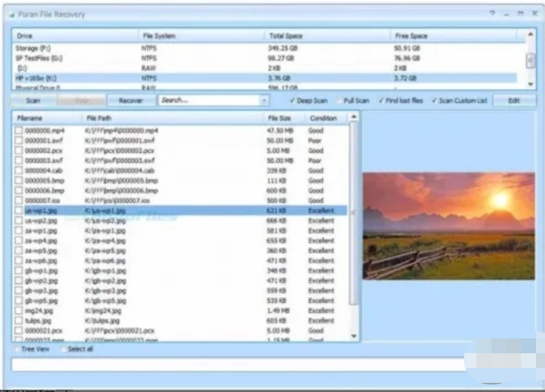Click the Edit button for custom list
545x392 pixels.
pos(514,100)
